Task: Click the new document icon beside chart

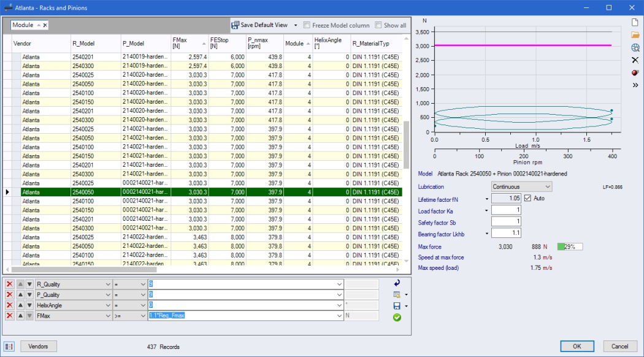Action: click(x=635, y=22)
